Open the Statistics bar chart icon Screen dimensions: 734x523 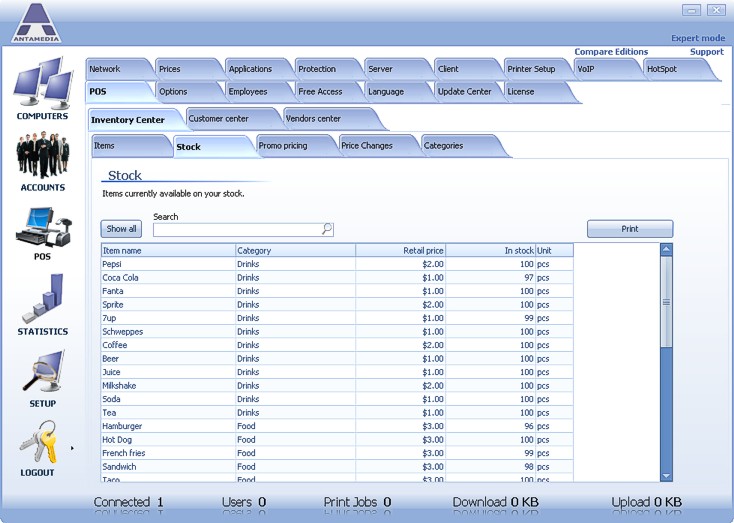tap(42, 299)
